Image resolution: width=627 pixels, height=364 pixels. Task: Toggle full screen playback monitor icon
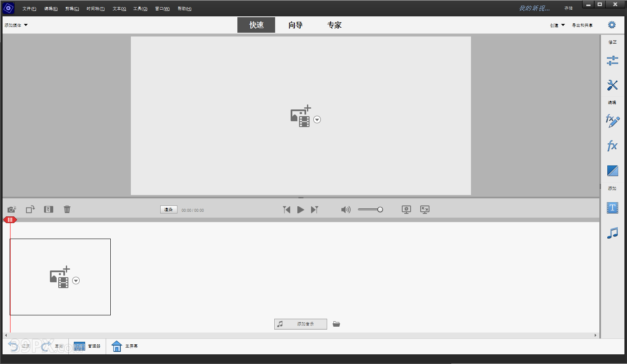pos(425,210)
